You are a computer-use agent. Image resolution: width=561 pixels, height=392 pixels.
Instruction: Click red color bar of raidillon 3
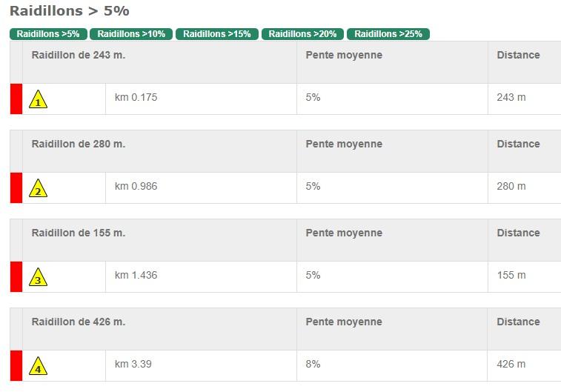coord(16,276)
